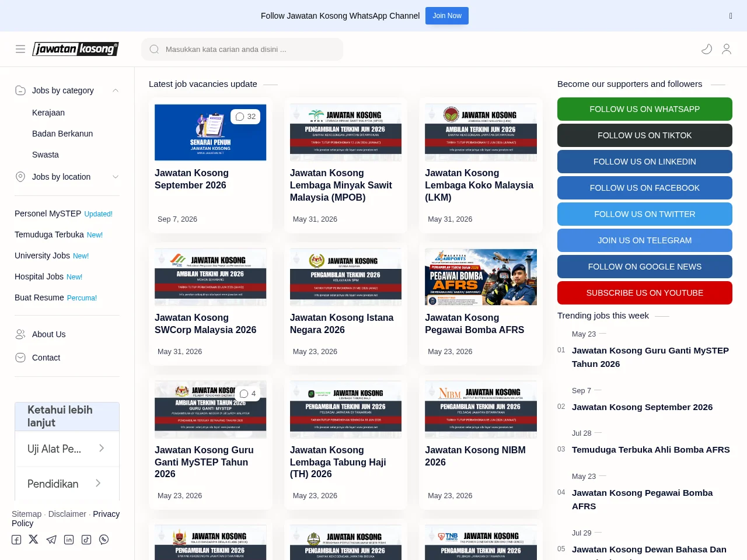Open the user account icon
The image size is (747, 560).
click(727, 49)
